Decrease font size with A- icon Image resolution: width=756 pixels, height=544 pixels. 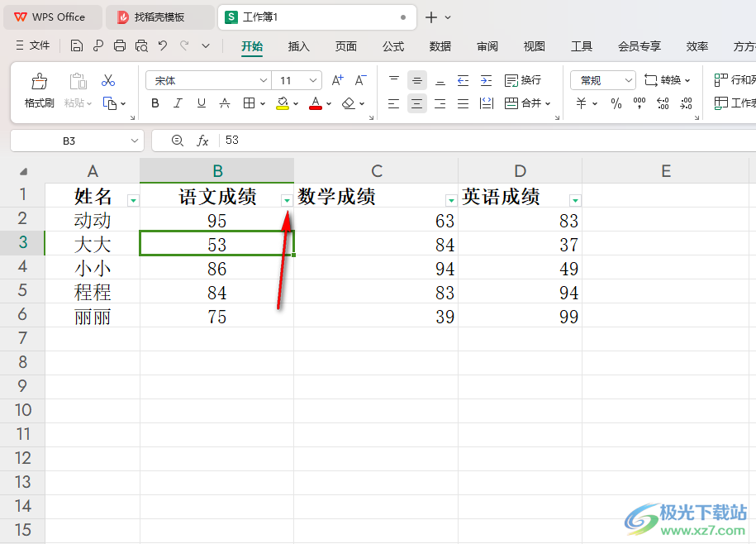pos(360,80)
